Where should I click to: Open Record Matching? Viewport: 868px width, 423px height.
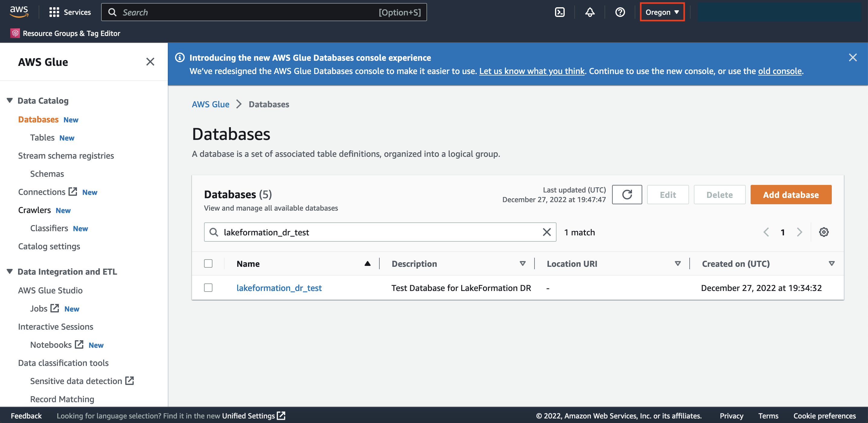point(62,399)
